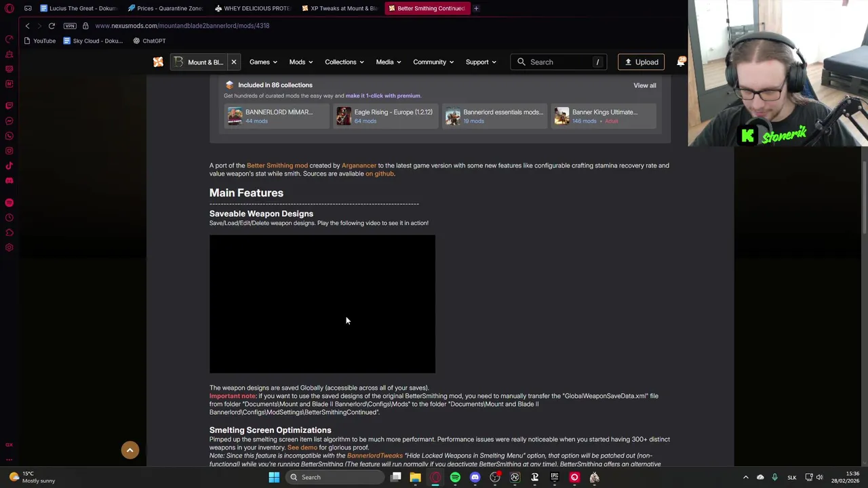Expand the Collections dropdown
The height and width of the screenshot is (488, 868).
tap(344, 62)
